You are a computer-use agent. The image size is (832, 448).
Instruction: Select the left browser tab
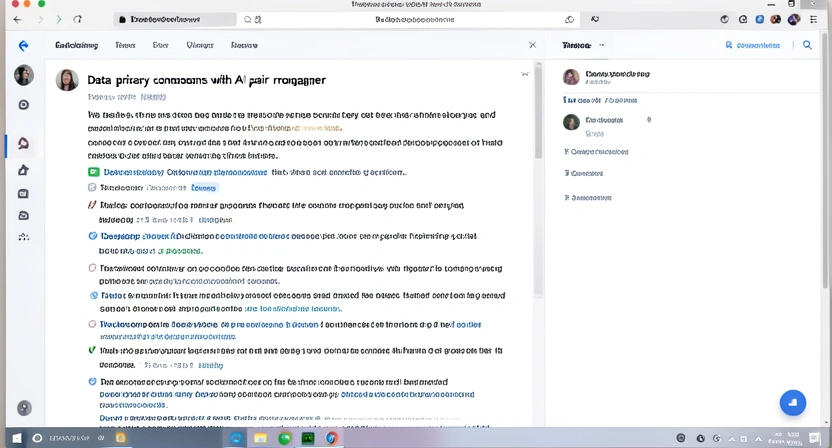[x=174, y=20]
